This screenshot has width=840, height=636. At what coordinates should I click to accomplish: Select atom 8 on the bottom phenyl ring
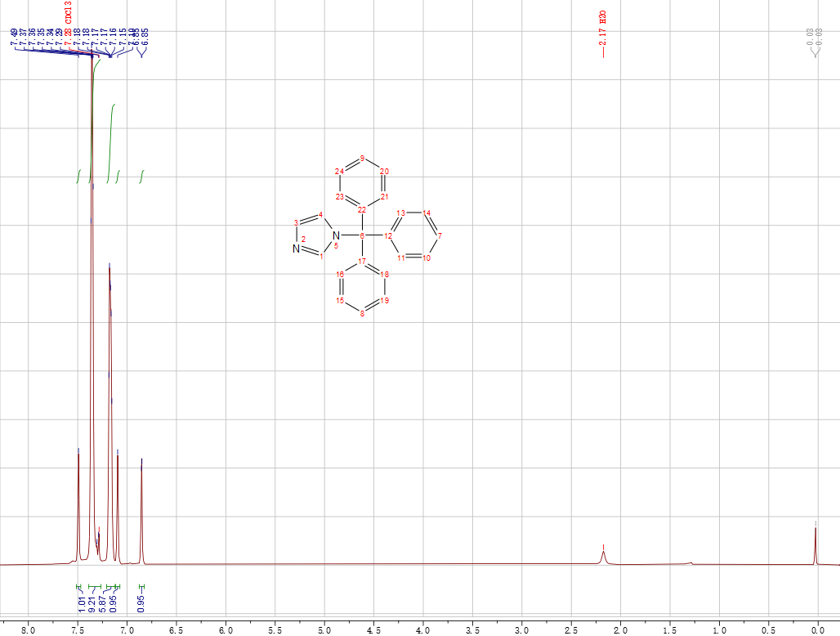point(362,314)
